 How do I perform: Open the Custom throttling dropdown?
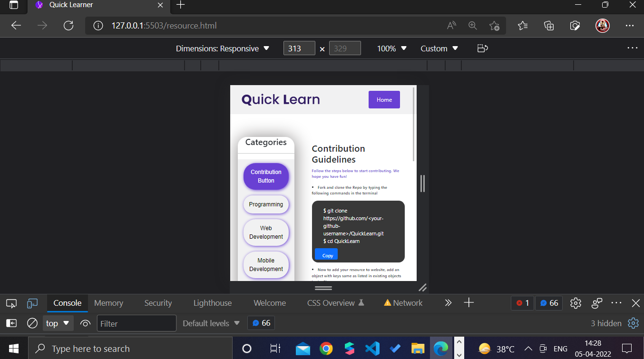pos(439,49)
